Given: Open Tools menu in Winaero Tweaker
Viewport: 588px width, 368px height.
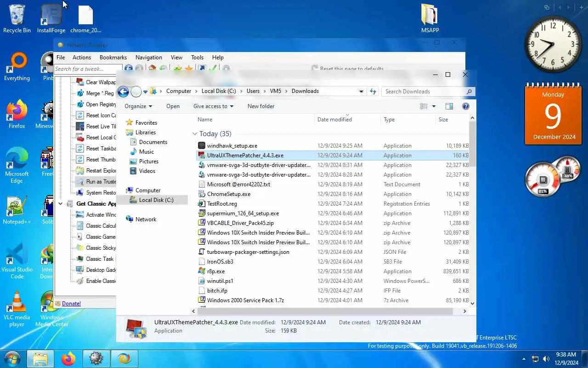Looking at the screenshot, I should tap(197, 57).
